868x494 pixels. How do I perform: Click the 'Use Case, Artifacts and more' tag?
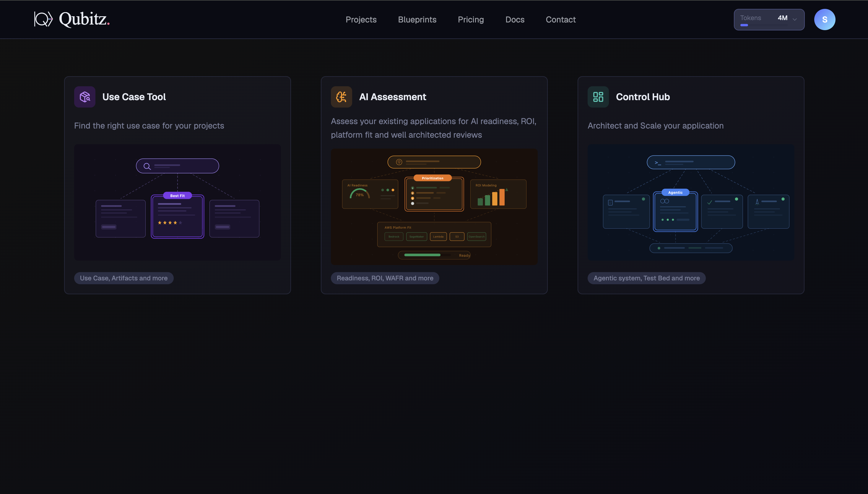124,278
